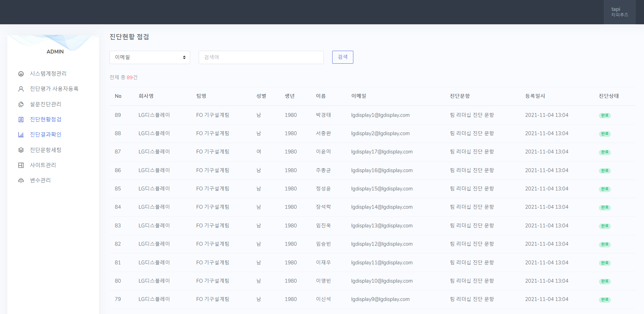The width and height of the screenshot is (644, 314).
Task: Click the 완료 badge in row 89
Action: (x=605, y=115)
